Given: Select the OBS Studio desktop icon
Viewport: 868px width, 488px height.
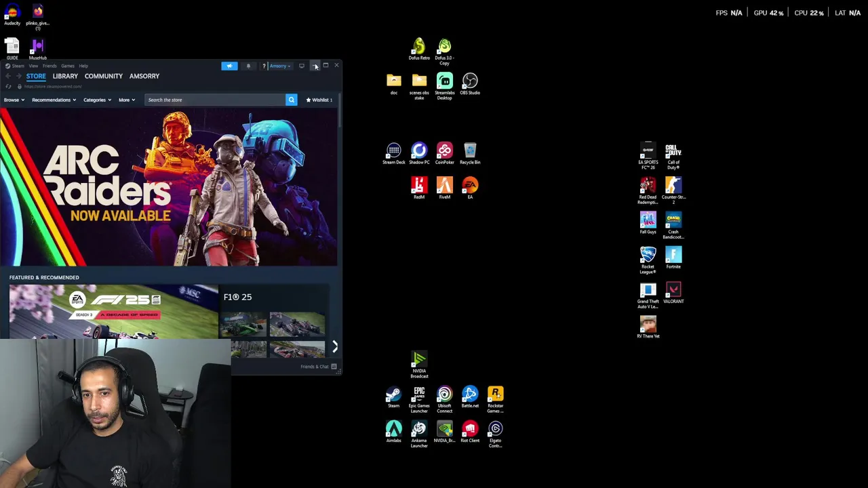Looking at the screenshot, I should (470, 84).
